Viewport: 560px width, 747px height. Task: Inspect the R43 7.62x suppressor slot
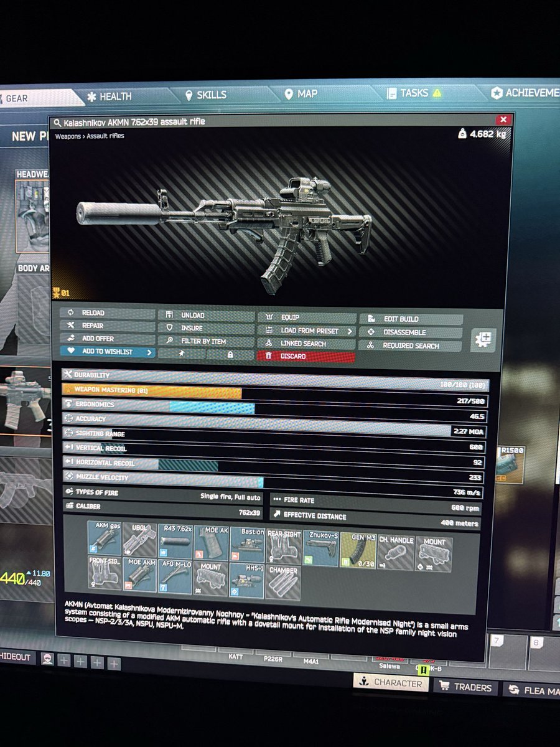pyautogui.click(x=175, y=542)
